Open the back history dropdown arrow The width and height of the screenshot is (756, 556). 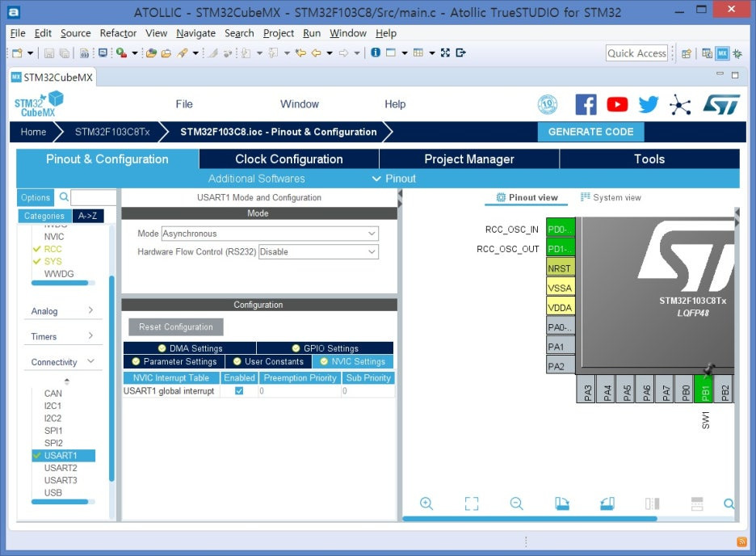click(330, 53)
